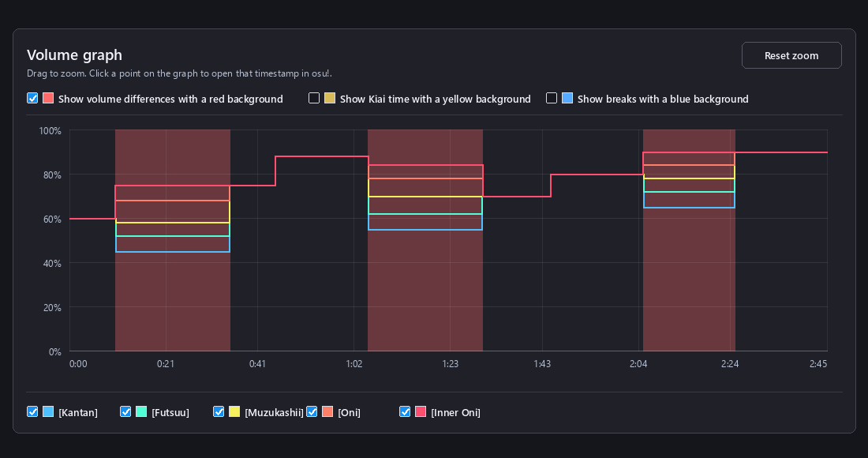Toggle the [Futsuu] difficulty checkbox
This screenshot has width=868, height=458.
point(125,411)
